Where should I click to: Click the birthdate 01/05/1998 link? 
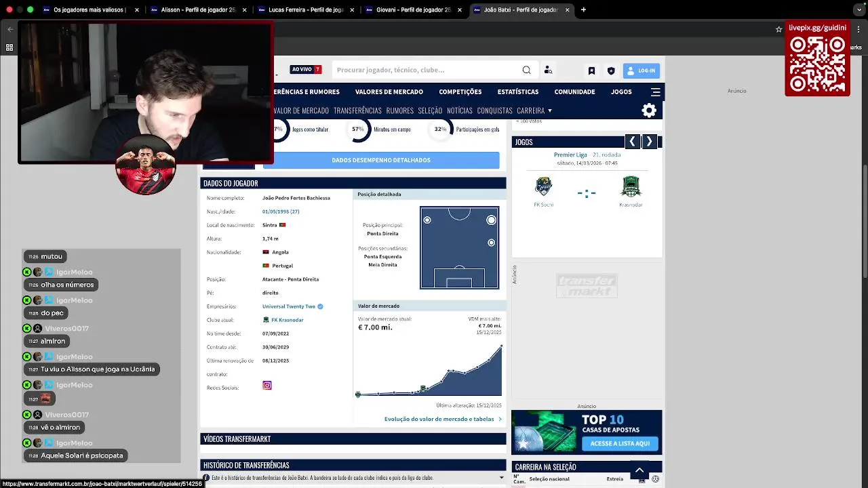[281, 211]
